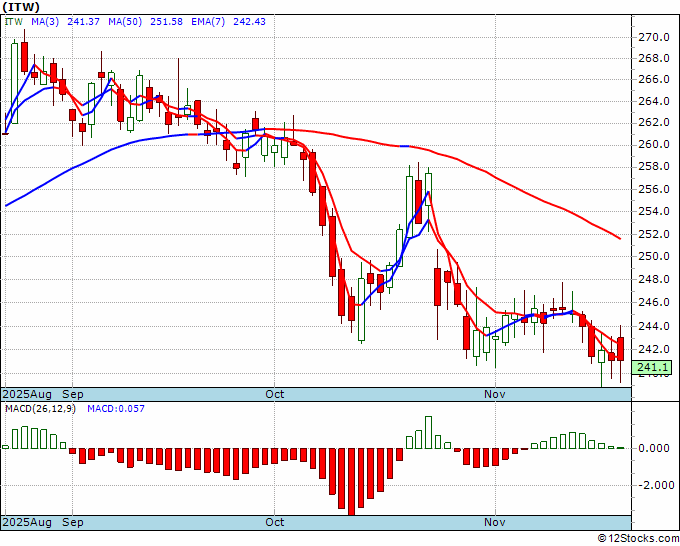Viewport: 680px width, 546px height.
Task: Click the 241.1 current price tag
Action: pos(652,368)
